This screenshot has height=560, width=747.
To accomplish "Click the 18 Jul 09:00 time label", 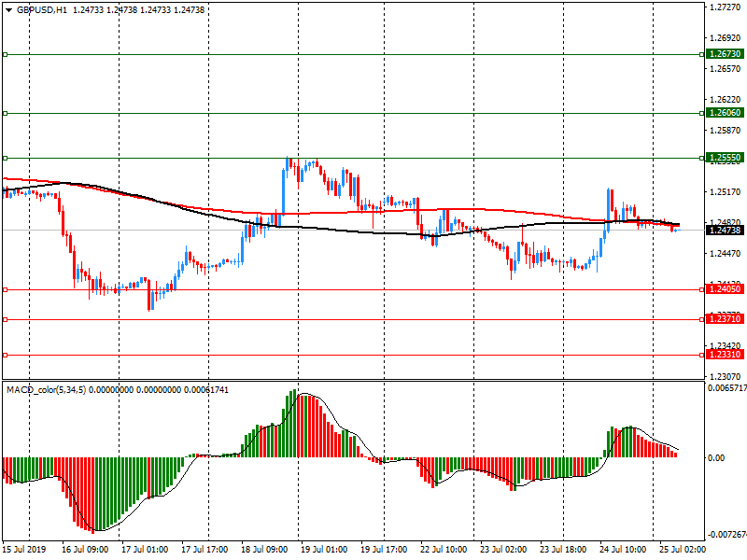I will click(x=264, y=550).
